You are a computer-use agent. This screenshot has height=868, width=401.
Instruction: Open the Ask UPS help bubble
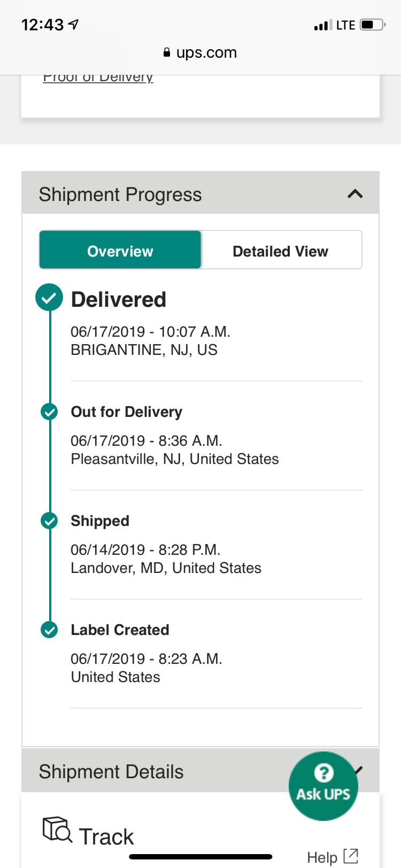click(323, 786)
